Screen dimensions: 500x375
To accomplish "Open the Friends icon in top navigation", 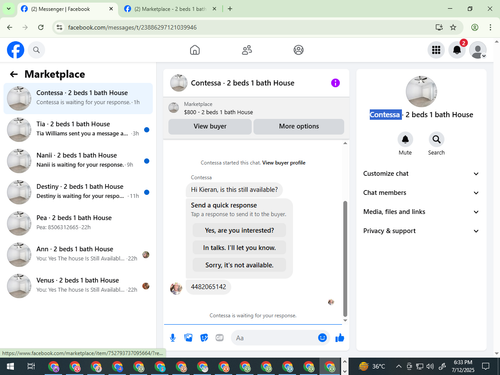I will click(247, 50).
